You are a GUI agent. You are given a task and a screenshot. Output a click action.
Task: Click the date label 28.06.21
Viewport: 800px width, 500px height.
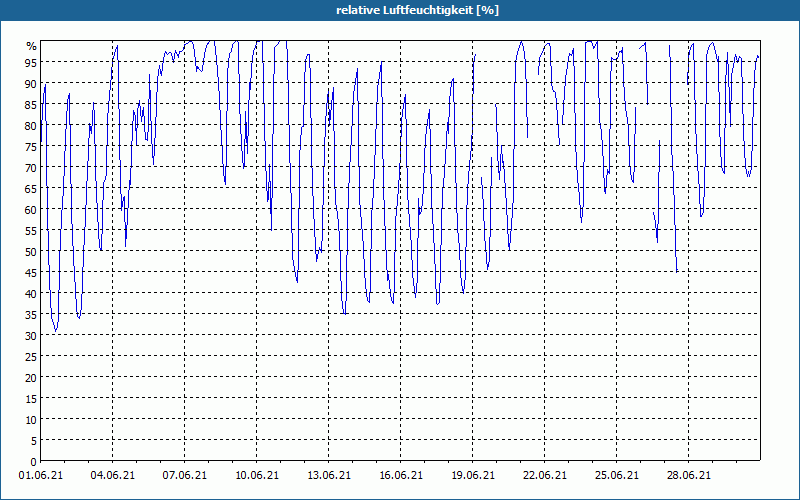(x=688, y=475)
